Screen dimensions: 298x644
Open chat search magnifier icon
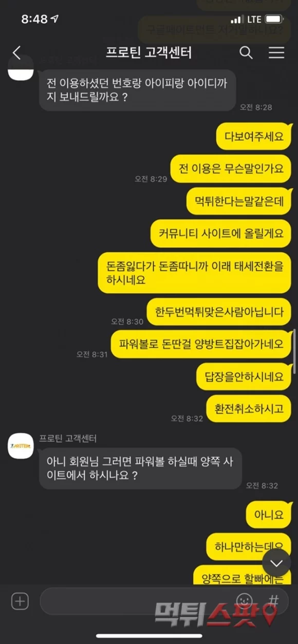click(x=246, y=52)
